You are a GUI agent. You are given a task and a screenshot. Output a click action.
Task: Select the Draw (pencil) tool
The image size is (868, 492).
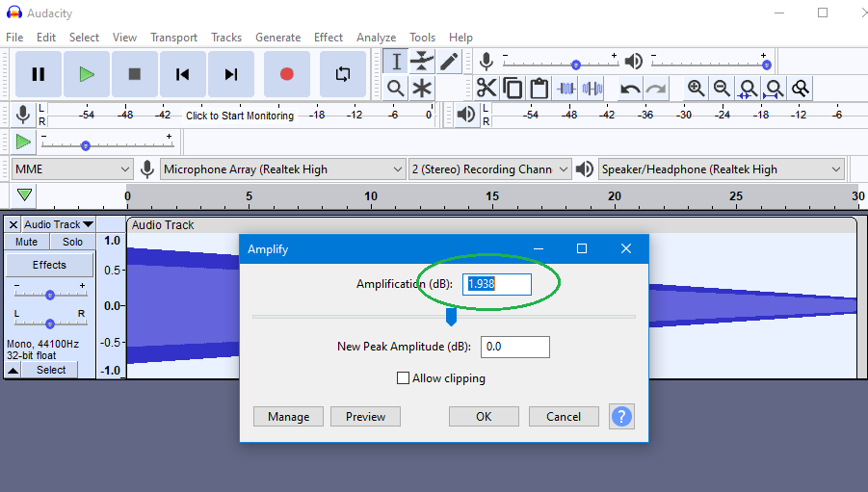449,62
